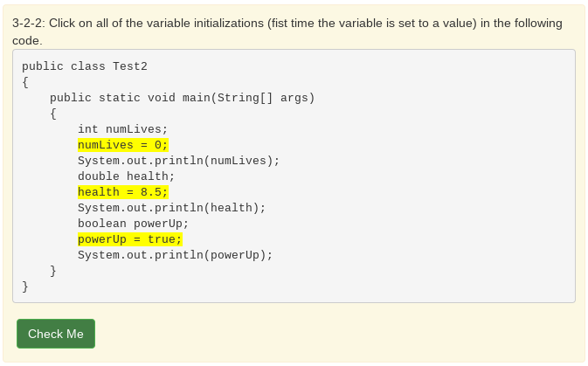
Task: Select the 'public static void main' line
Action: pyautogui.click(x=182, y=98)
